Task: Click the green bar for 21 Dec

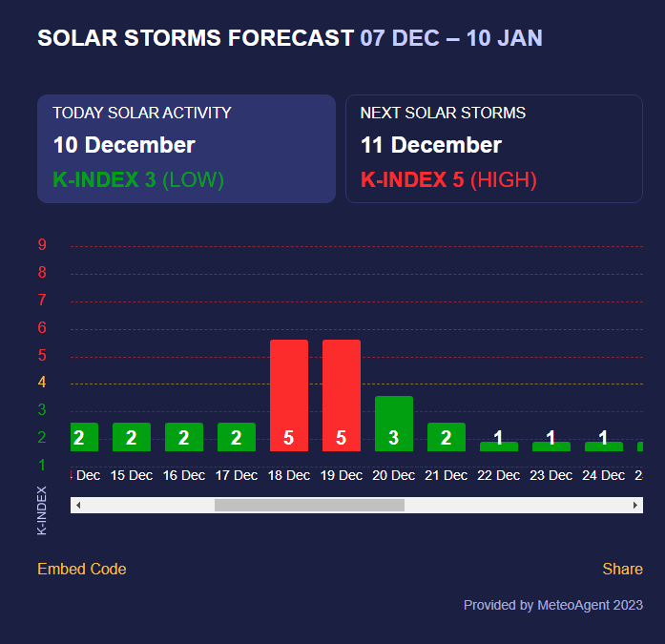Action: [447, 437]
